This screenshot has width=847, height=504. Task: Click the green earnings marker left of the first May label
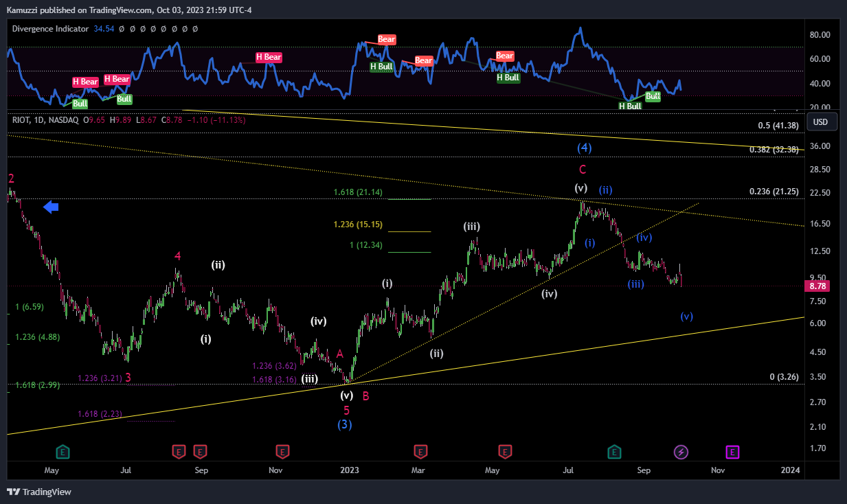(x=63, y=452)
